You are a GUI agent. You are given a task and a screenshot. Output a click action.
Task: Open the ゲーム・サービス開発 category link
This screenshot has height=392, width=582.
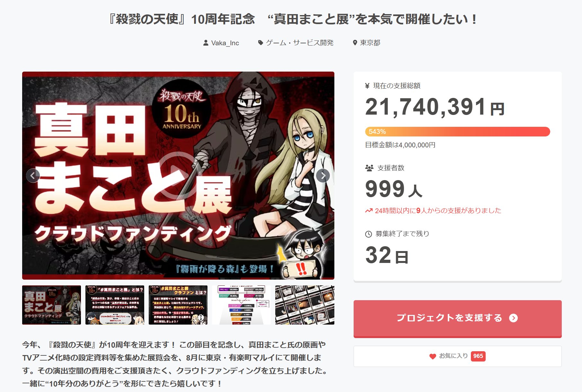tap(300, 43)
